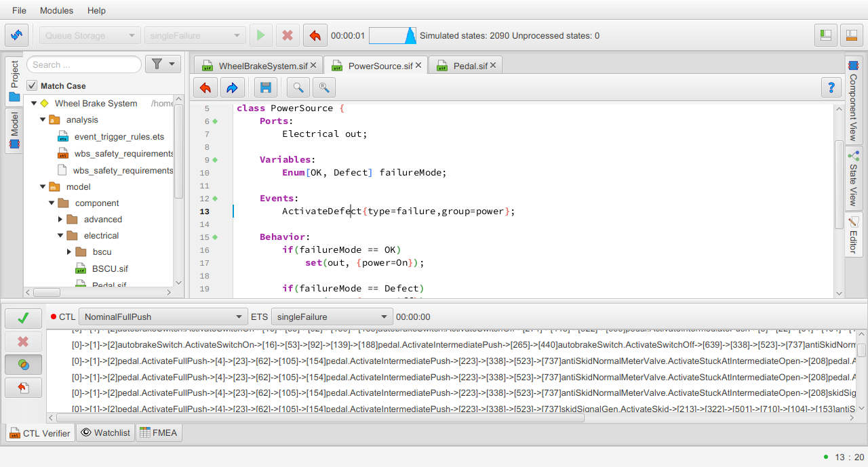Switch to the Model side tab

tap(14, 131)
